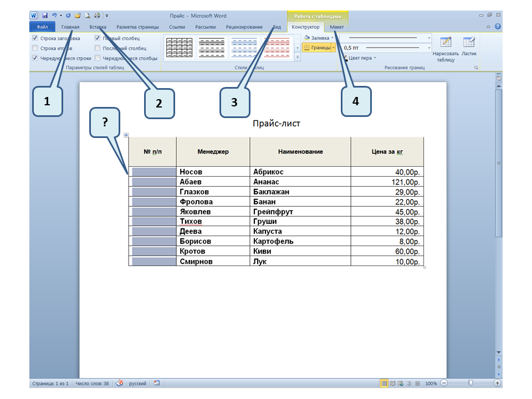Switch to the Макет tab

pos(336,27)
